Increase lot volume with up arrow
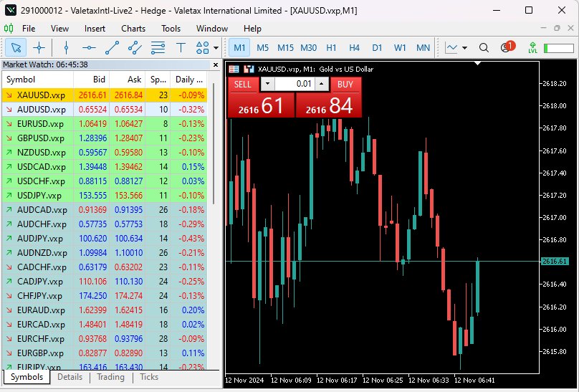The image size is (579, 392). [x=322, y=84]
